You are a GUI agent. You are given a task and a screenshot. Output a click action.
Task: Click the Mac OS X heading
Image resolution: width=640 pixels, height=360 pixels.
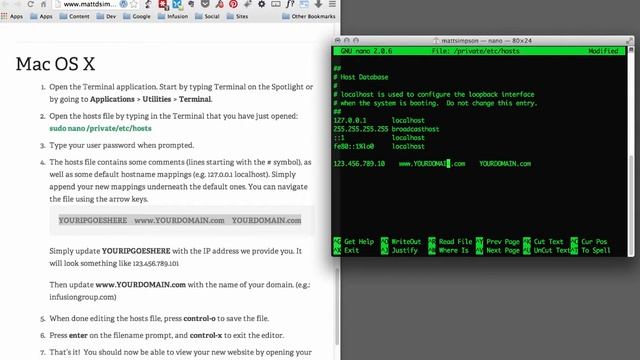(x=55, y=64)
